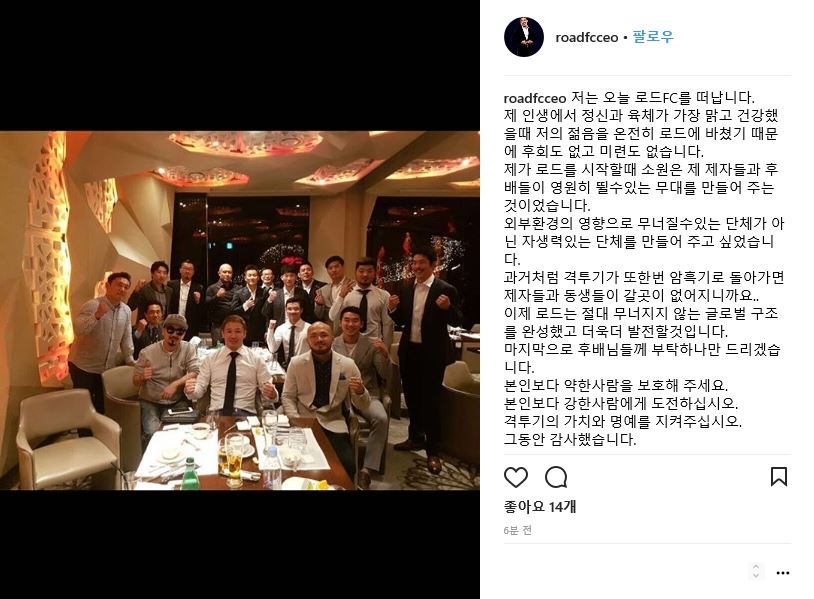Click the 6분 전 timestamp
Screen dimensions: 814x599
(x=518, y=530)
